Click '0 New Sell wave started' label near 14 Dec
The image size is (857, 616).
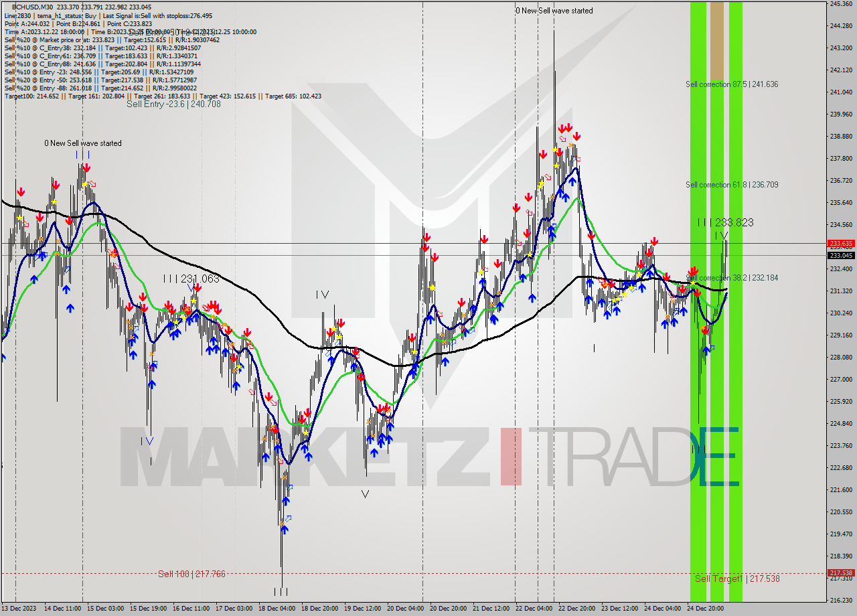click(x=83, y=143)
